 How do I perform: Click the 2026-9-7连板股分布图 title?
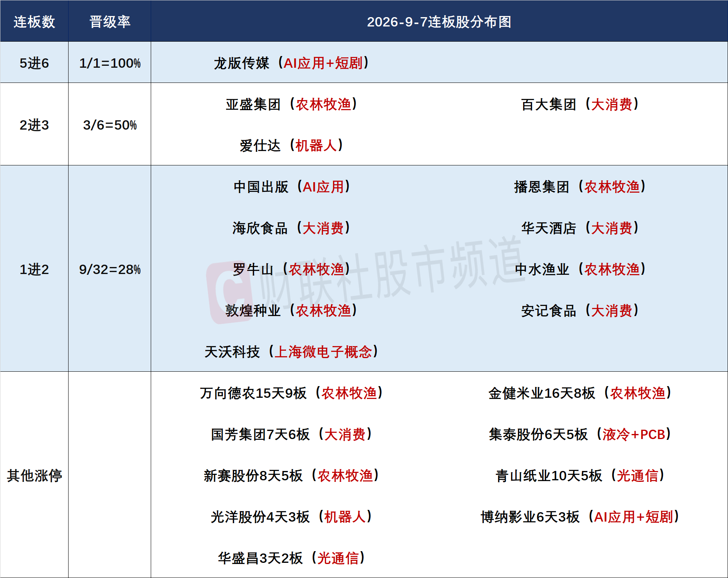point(439,21)
